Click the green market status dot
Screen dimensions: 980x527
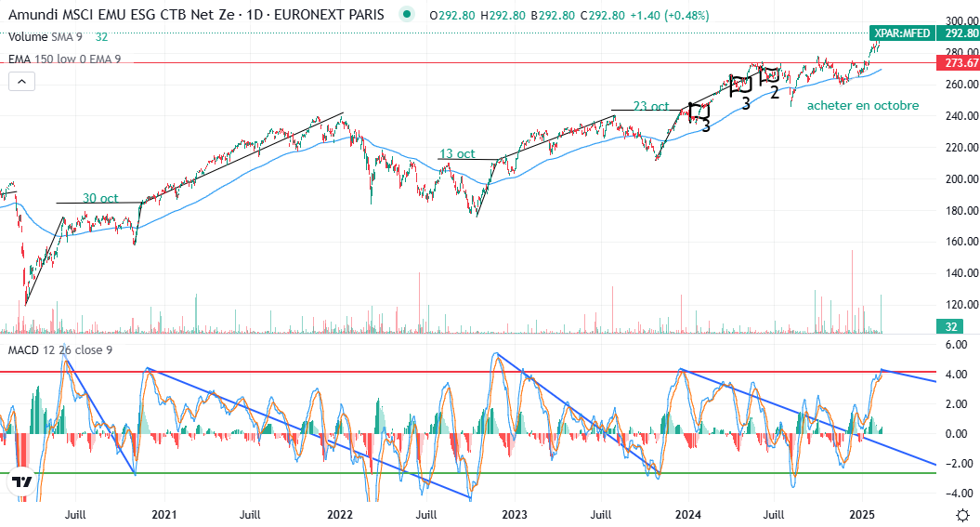(407, 14)
